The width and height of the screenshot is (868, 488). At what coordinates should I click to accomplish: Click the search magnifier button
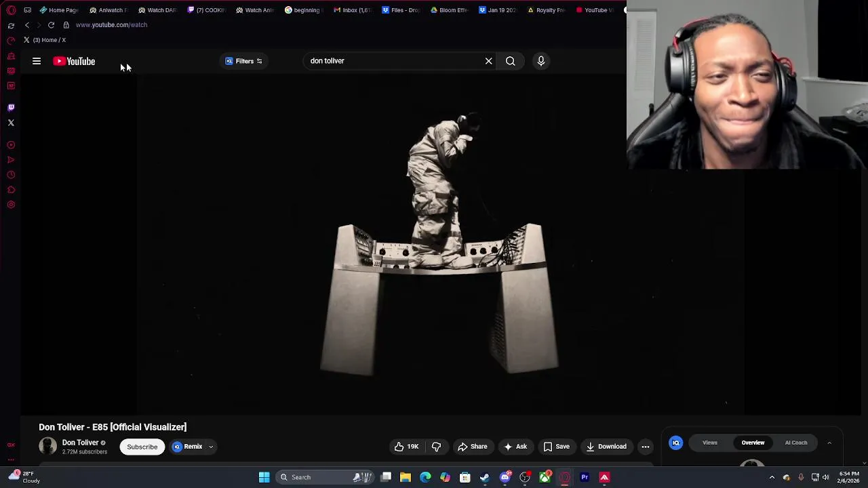(x=510, y=61)
